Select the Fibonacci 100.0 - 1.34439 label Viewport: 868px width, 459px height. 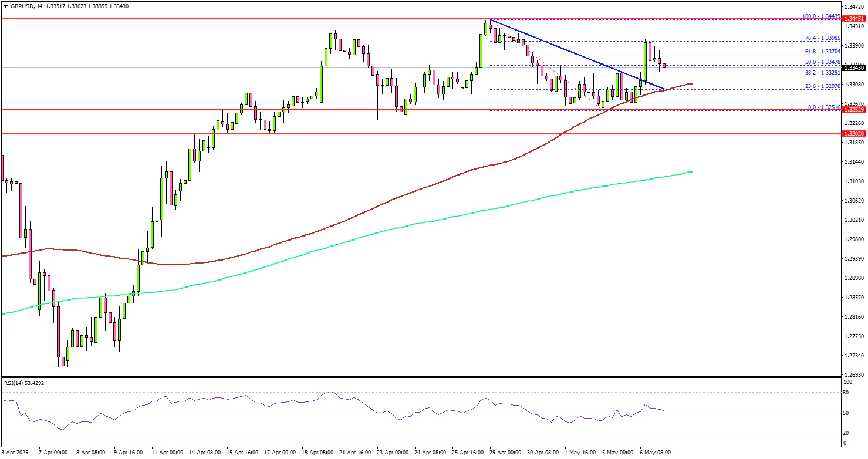click(x=822, y=16)
